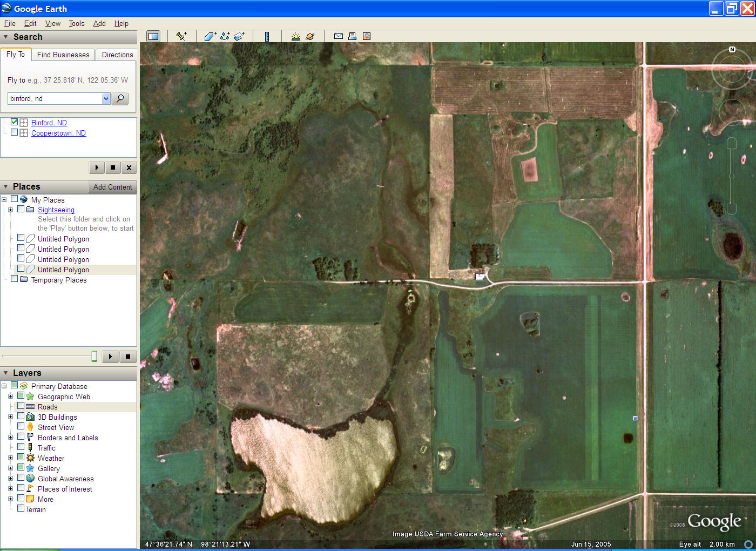756x551 pixels.
Task: Open the Add menu
Action: (x=99, y=23)
